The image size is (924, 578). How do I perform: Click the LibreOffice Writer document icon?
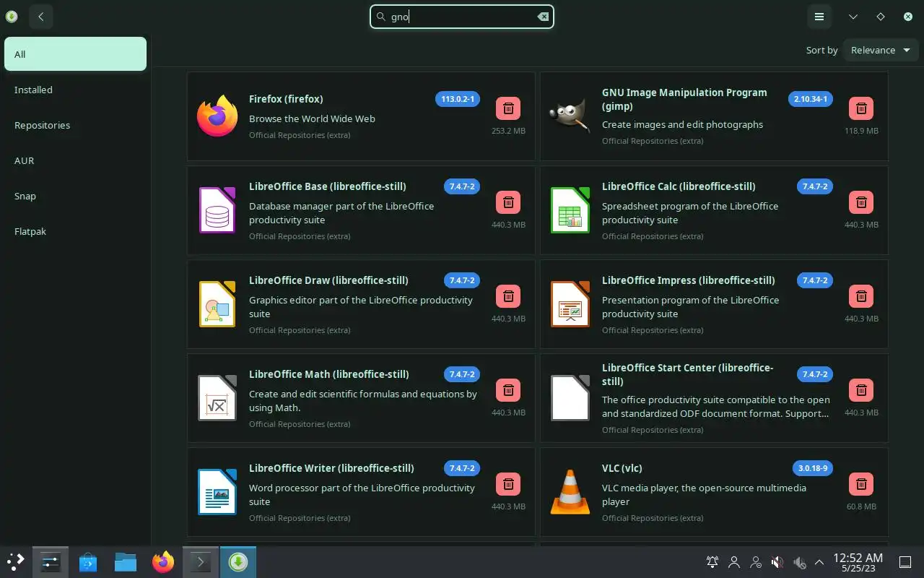click(x=217, y=492)
